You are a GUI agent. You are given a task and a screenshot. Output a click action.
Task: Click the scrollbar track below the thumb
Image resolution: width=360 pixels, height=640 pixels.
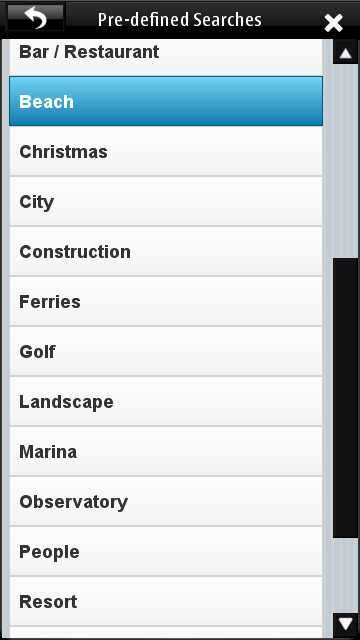pos(346,575)
